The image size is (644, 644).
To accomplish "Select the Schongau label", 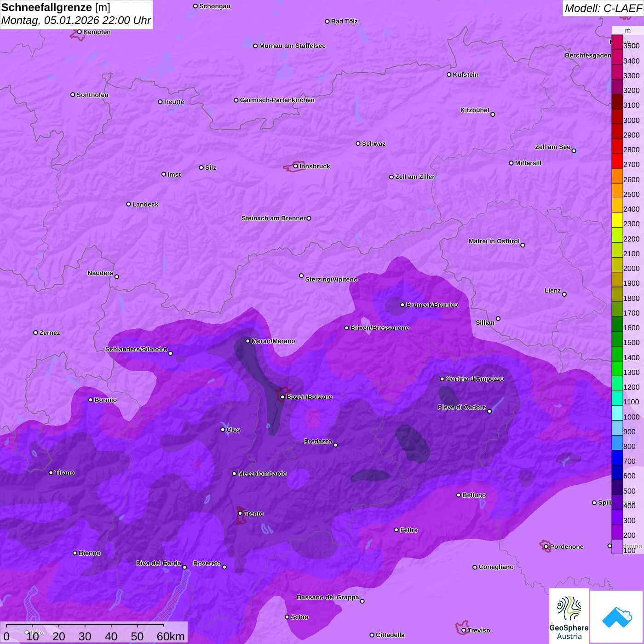I will point(215,6).
